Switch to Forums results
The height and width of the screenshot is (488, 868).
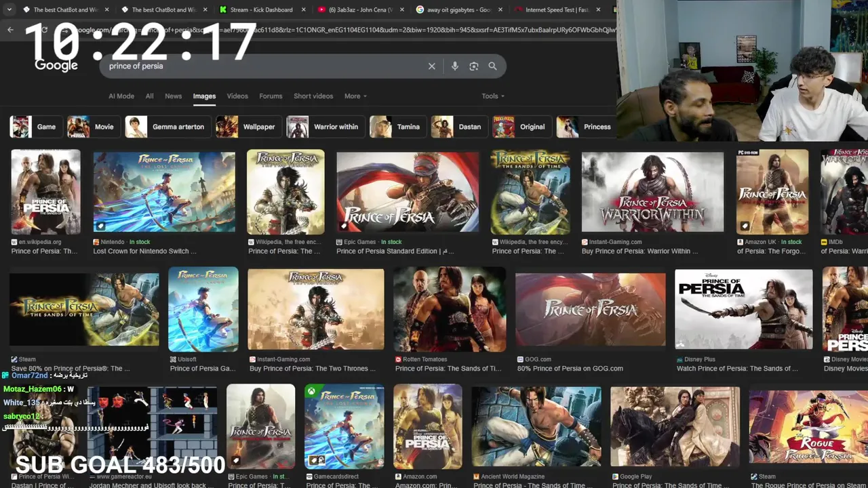[271, 96]
